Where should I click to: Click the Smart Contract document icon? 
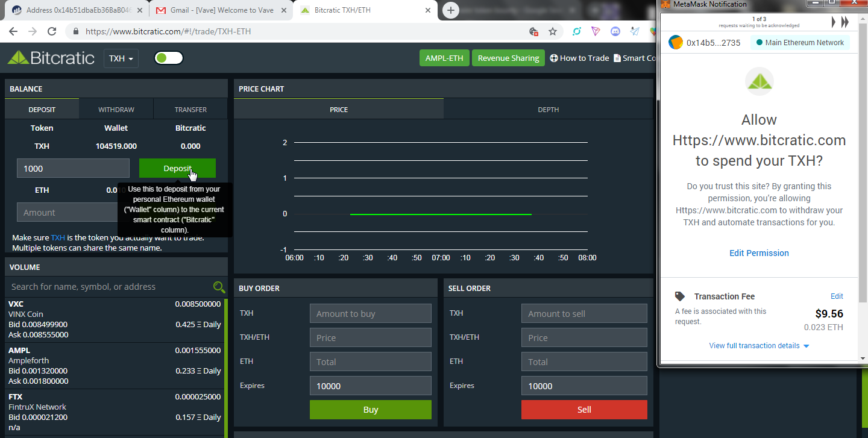(617, 58)
